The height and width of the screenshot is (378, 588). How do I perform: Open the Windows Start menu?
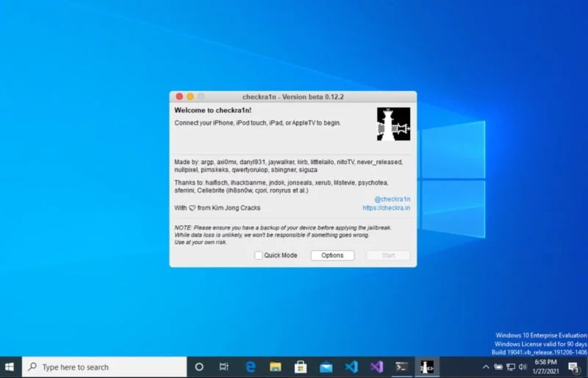(10, 367)
